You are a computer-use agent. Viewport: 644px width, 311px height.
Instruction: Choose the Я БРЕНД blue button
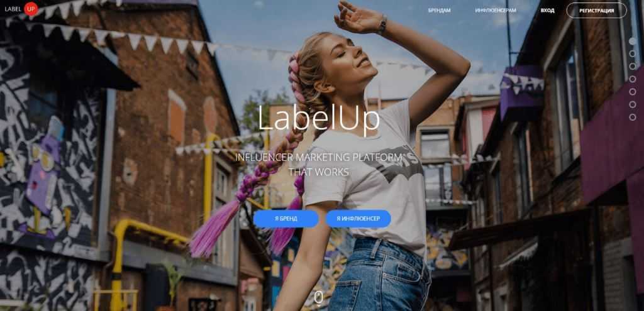point(286,219)
